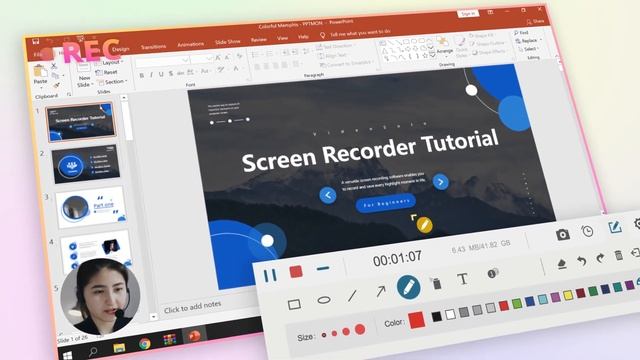Undo the last annotation
640x360 pixels.
(582, 261)
